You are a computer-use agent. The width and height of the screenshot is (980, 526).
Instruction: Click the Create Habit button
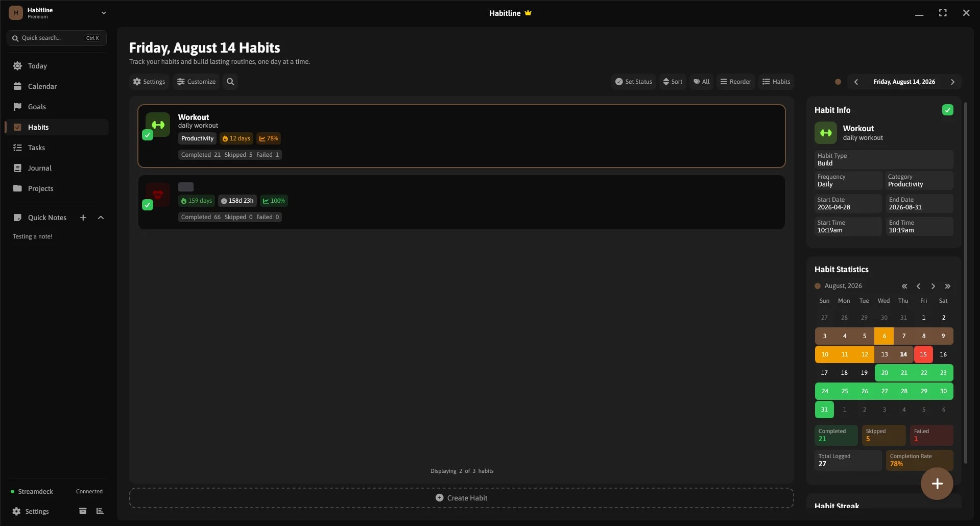pyautogui.click(x=462, y=498)
